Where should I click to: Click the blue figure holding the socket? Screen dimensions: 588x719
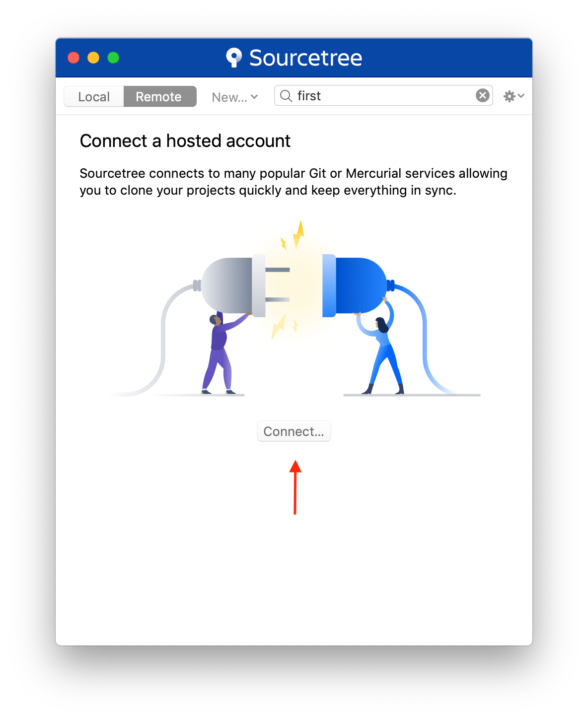[x=380, y=350]
